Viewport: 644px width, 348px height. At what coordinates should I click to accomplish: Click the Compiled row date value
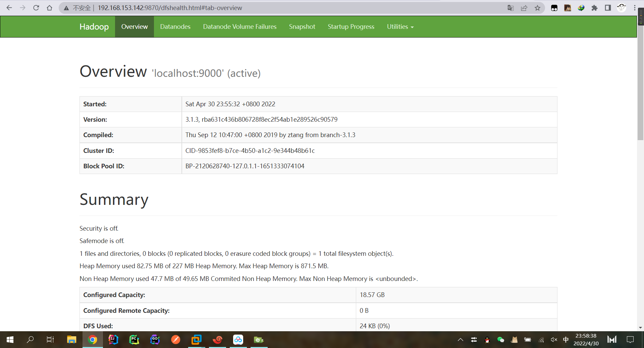point(270,135)
